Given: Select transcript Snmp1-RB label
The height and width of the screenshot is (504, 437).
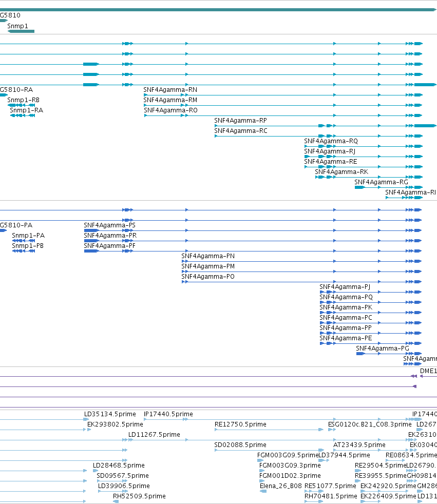Looking at the screenshot, I should pos(24,100).
